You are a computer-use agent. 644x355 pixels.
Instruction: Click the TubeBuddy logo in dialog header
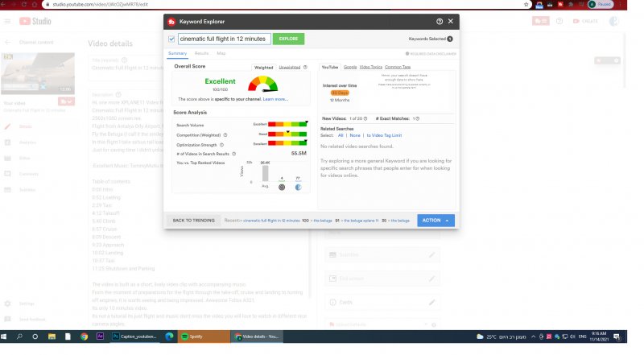172,22
